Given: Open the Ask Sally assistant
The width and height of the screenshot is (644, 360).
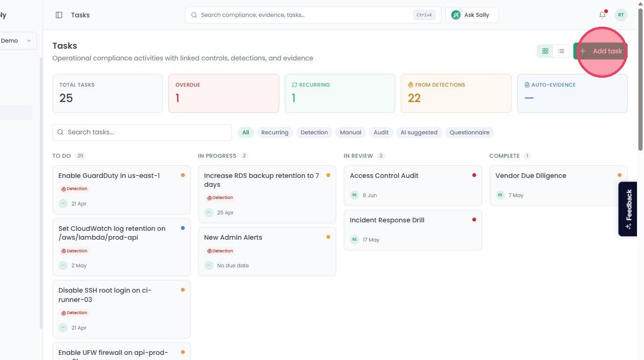Looking at the screenshot, I should click(x=472, y=15).
